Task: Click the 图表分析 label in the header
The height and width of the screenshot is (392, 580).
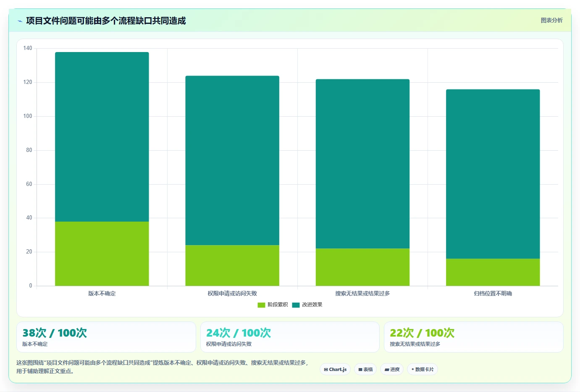Action: click(551, 20)
